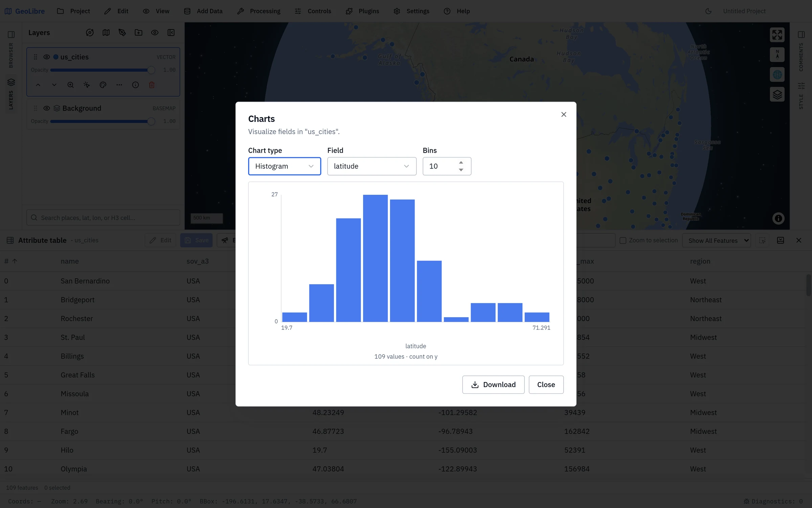Viewport: 812px width, 508px height.
Task: Click the GeoLibre logo icon
Action: tap(8, 11)
